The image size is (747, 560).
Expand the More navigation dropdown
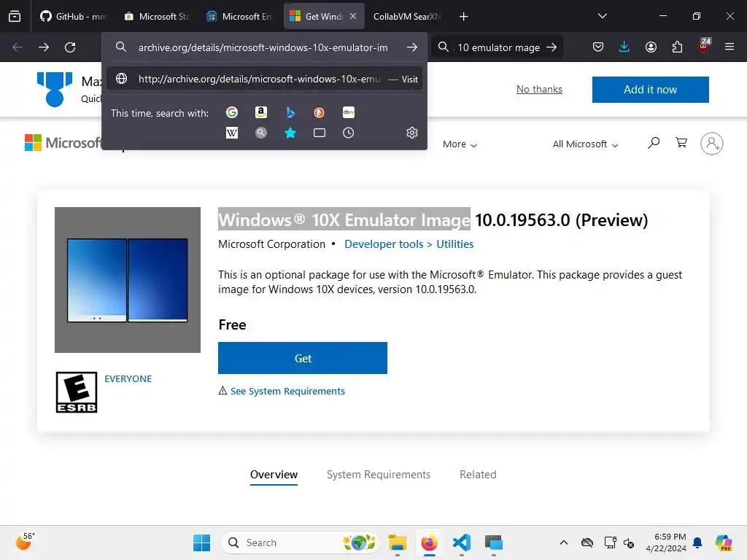460,144
